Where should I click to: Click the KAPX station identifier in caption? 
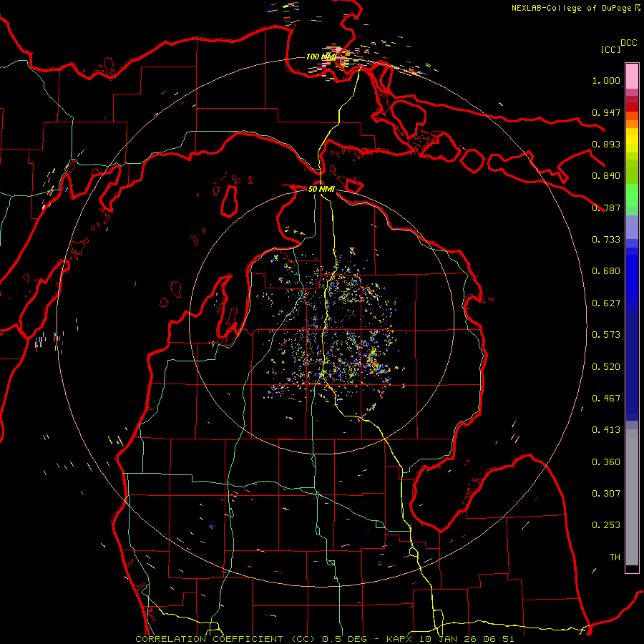(399, 639)
